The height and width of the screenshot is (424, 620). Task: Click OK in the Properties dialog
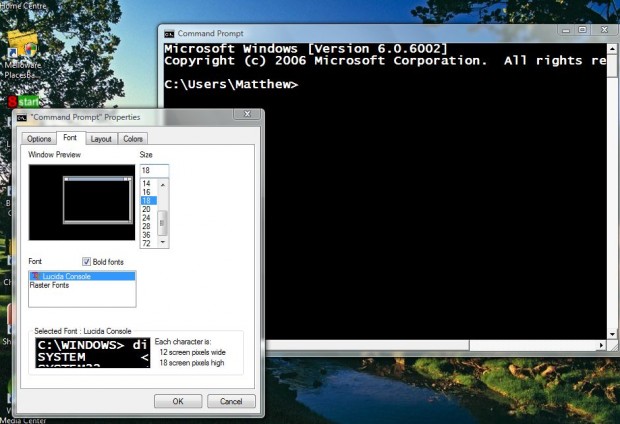tap(178, 401)
